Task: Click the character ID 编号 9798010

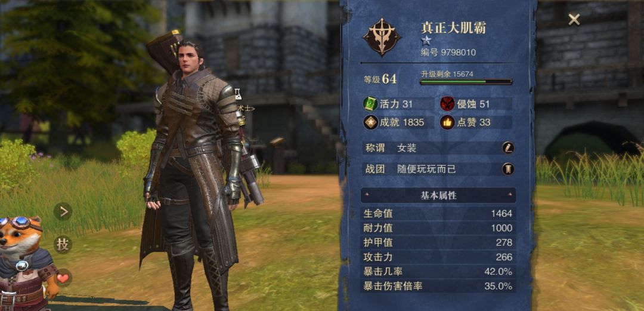Action: 448,53
